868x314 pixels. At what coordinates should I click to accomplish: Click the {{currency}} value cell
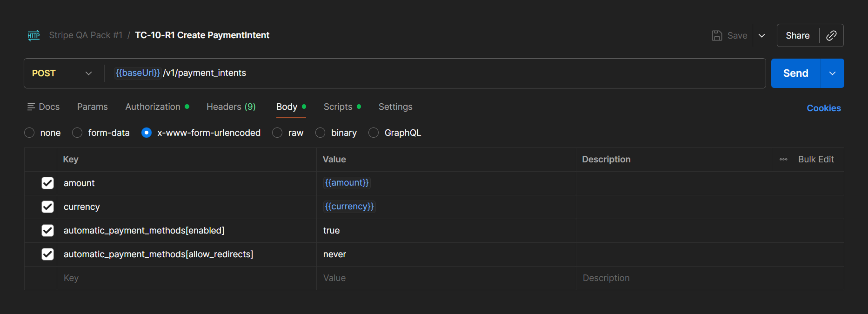pos(446,207)
